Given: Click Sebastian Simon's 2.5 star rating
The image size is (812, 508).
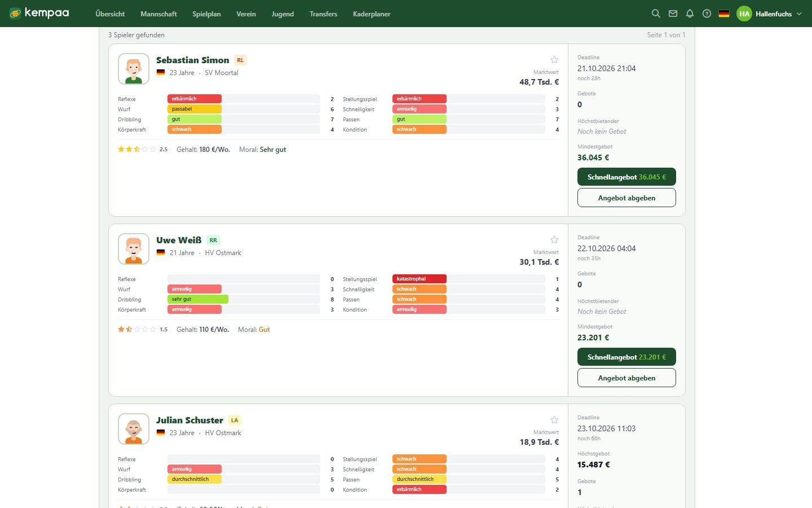Looking at the screenshot, I should [142, 150].
